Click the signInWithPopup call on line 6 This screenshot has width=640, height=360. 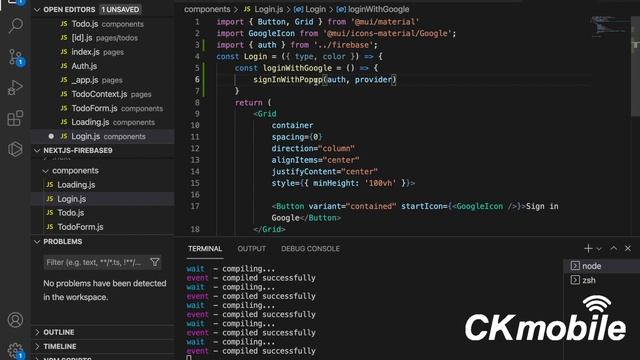click(288, 80)
